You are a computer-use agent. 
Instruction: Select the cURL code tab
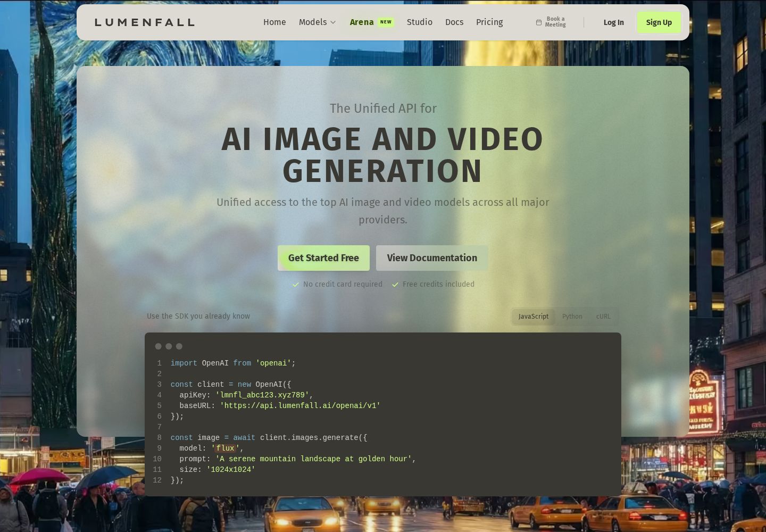click(x=603, y=317)
